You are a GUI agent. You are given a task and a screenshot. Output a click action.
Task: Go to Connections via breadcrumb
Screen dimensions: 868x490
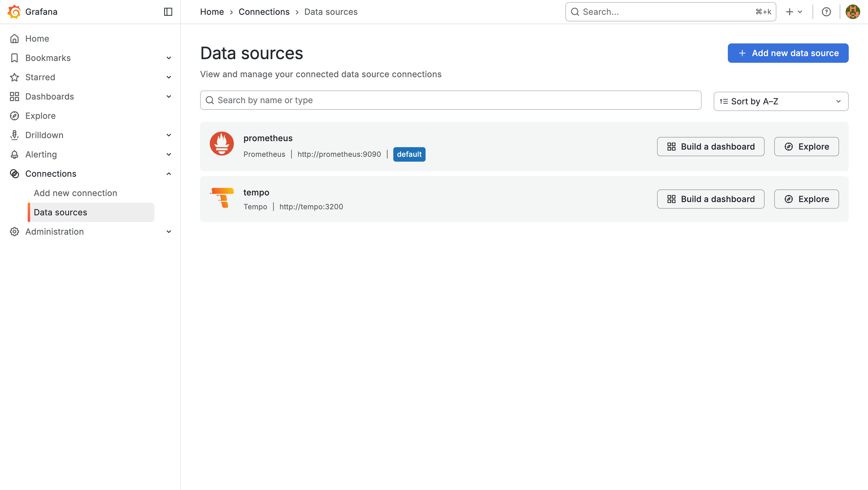264,12
